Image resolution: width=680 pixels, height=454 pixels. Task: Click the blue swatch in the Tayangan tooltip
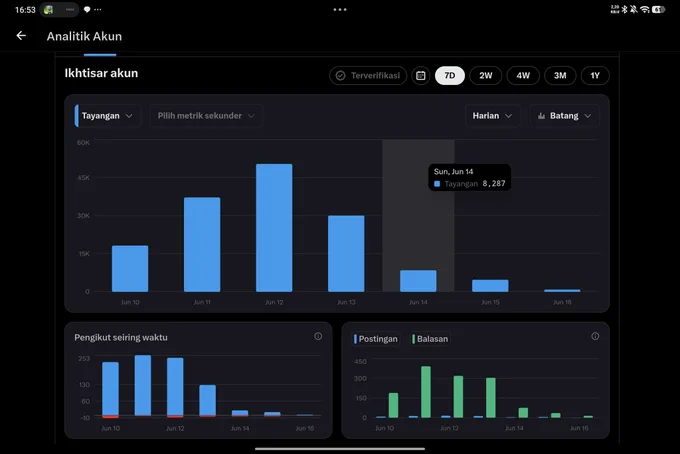pos(437,184)
